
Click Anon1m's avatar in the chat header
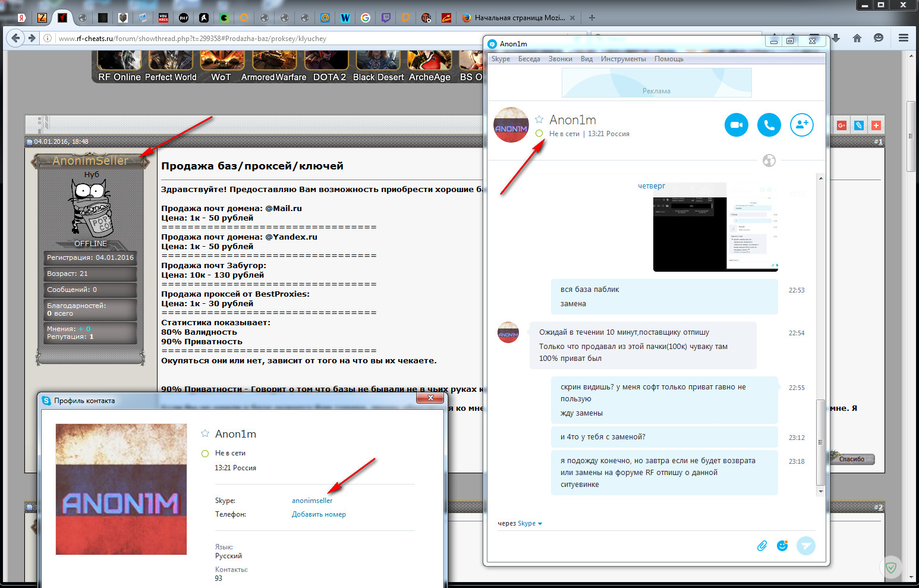pyautogui.click(x=511, y=125)
